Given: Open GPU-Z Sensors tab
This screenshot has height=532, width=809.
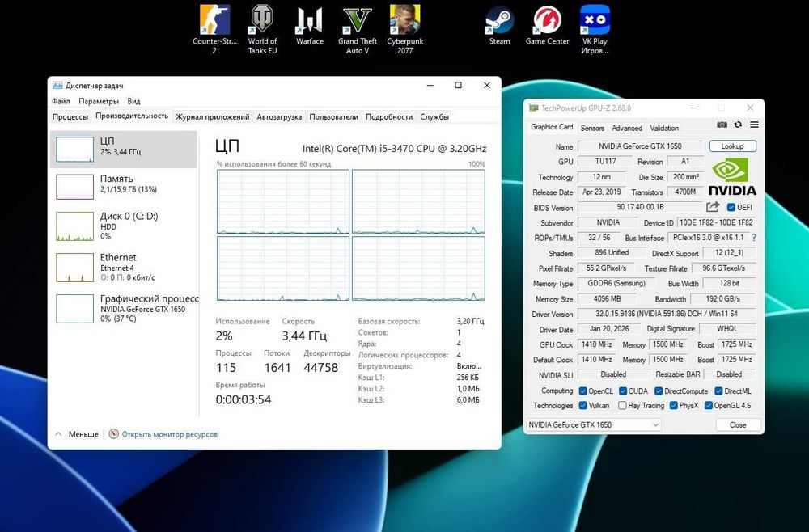Looking at the screenshot, I should [x=592, y=128].
